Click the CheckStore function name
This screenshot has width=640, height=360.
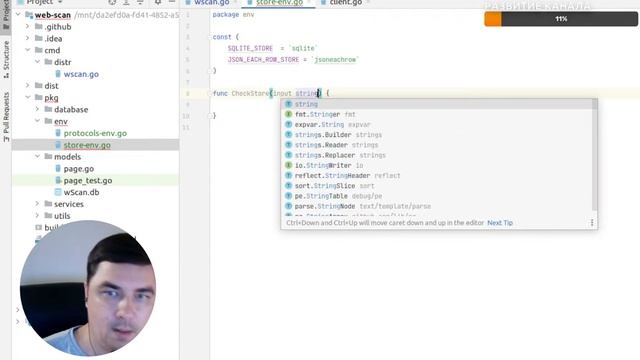coord(250,93)
